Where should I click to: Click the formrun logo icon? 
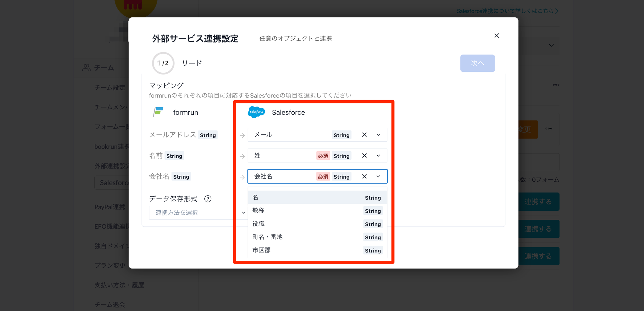[x=158, y=112]
